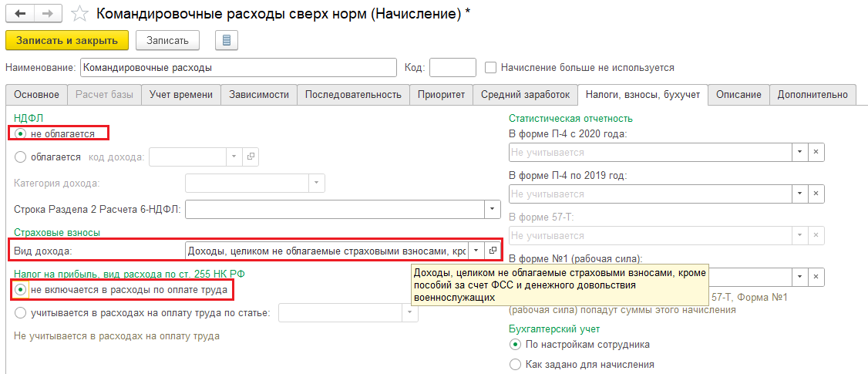Clear the 'В форме 57-Т' field
The height and width of the screenshot is (374, 868).
coord(816,235)
